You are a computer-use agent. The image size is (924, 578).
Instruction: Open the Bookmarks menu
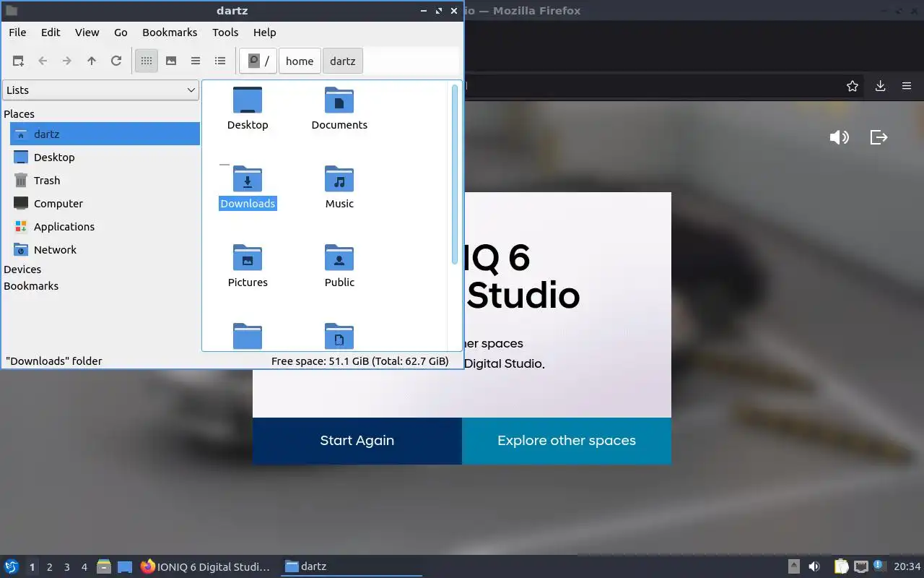(170, 33)
